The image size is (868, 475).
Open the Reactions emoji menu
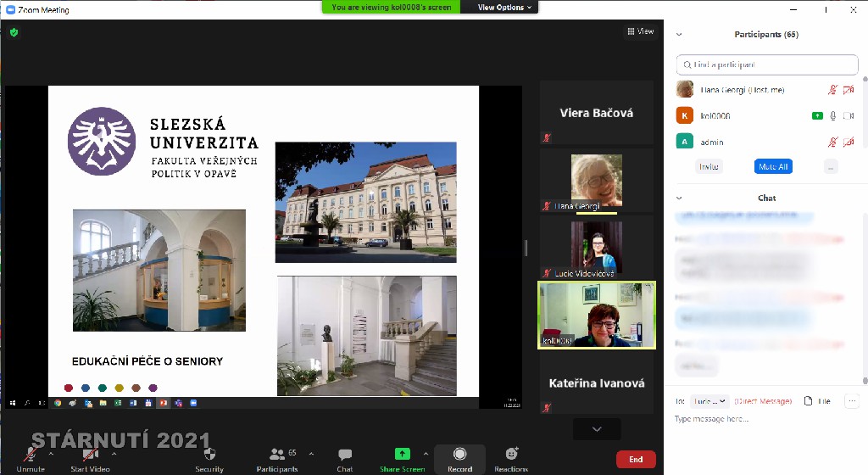[x=511, y=455]
